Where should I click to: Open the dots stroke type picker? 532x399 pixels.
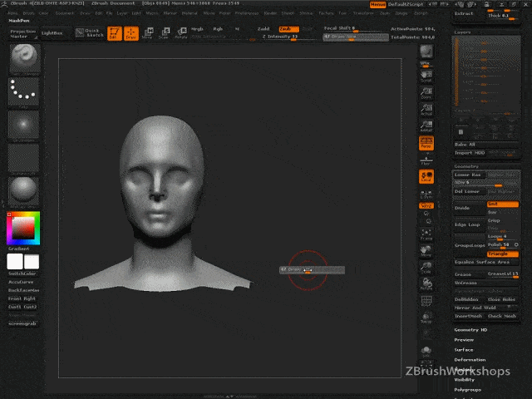coord(22,92)
